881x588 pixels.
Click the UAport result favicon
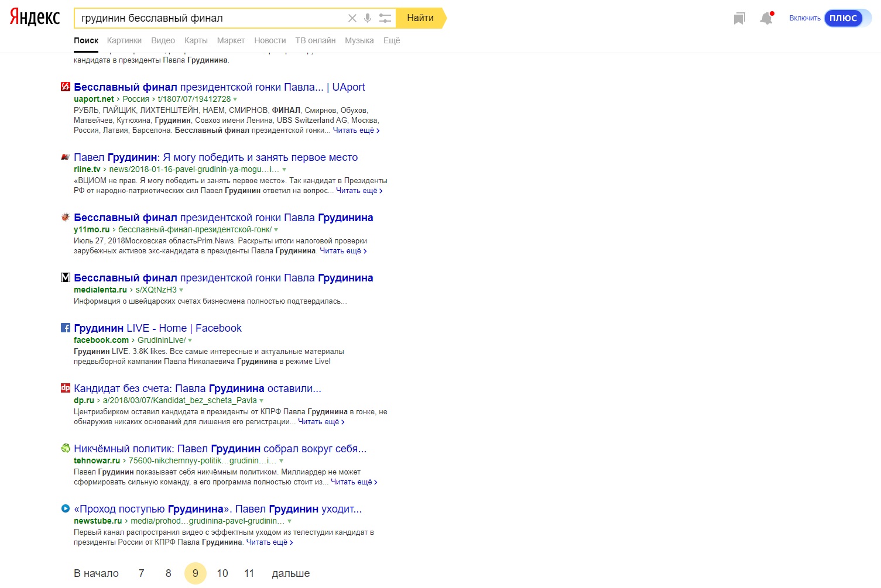(66, 87)
